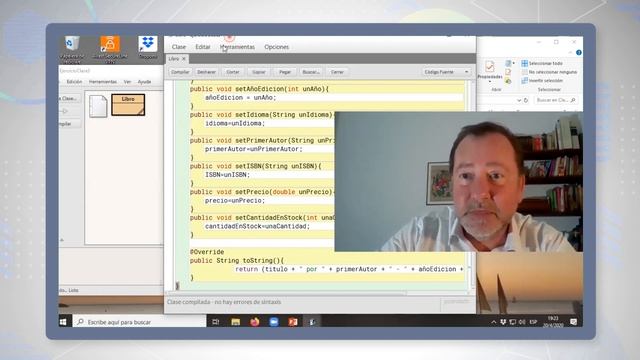Screen dimensions: 640x360
Task: Open Herramientas menu in BlueJ project window
Action: (x=103, y=82)
